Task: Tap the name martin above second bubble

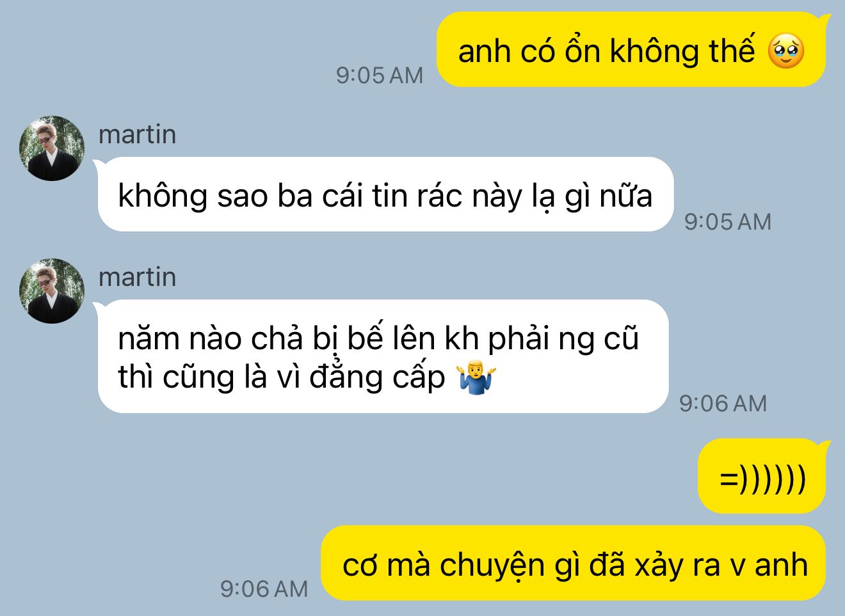Action: tap(137, 277)
